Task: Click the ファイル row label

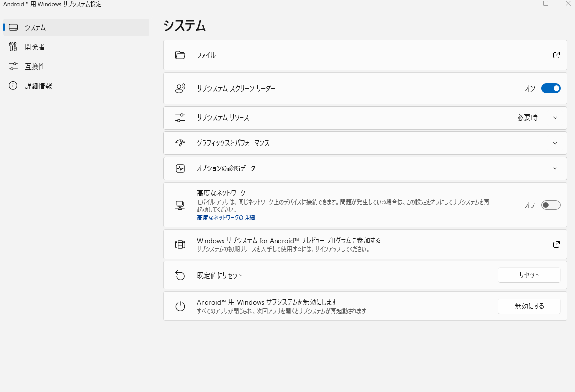Action: (206, 56)
